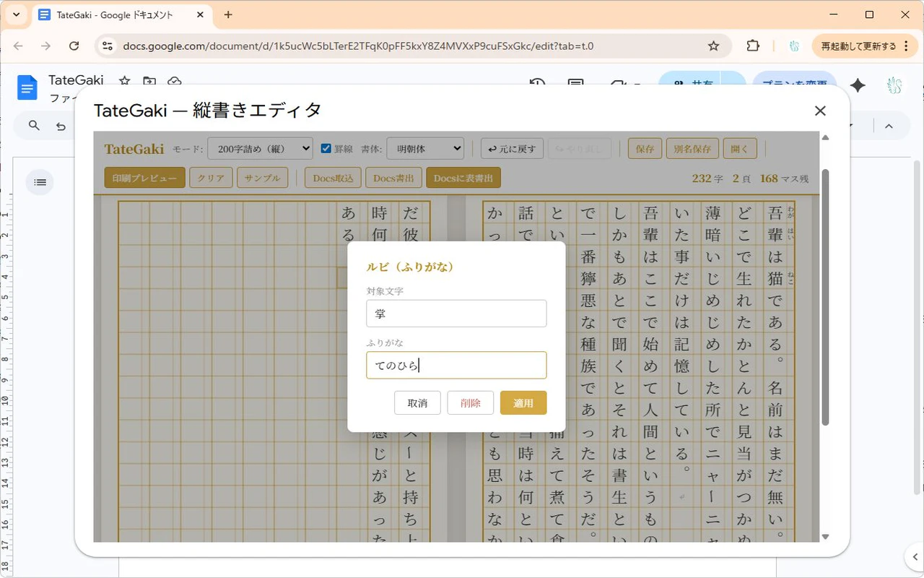Click the move-to-folder icon
The height and width of the screenshot is (578, 924).
pyautogui.click(x=149, y=81)
